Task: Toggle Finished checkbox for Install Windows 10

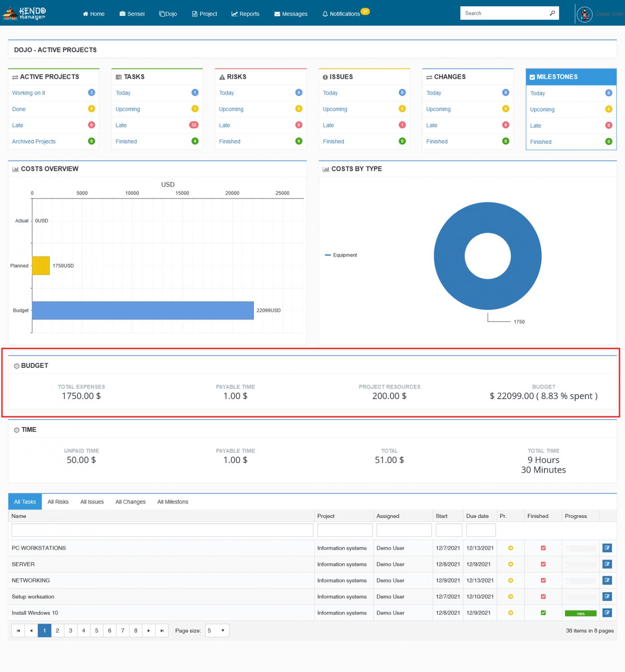Action: click(543, 613)
